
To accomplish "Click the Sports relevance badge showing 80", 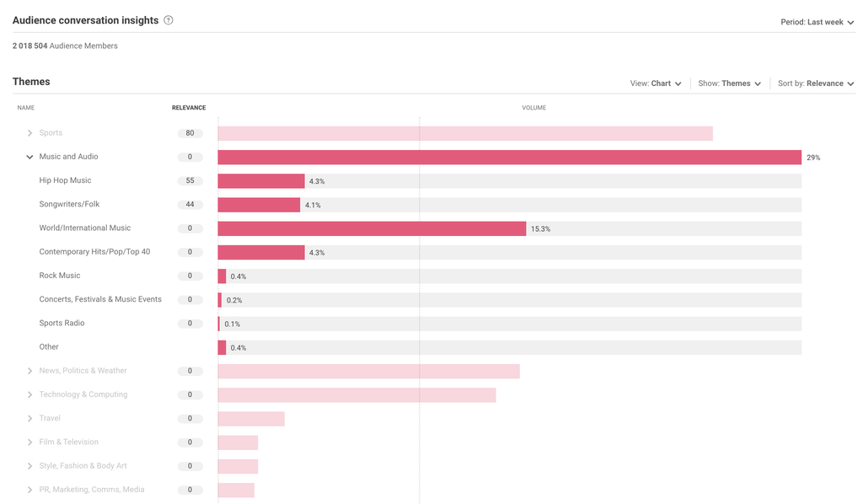I will pos(190,133).
